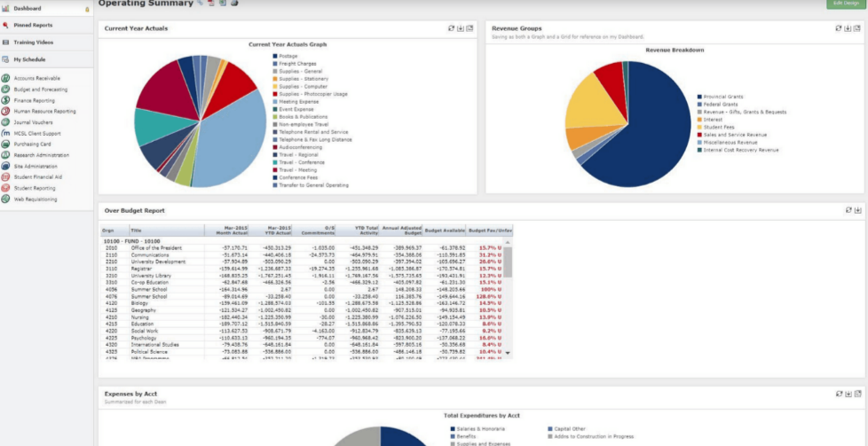Viewport: 868px width, 446px height.
Task: Open the Budget and Forecasting link
Action: [x=39, y=90]
